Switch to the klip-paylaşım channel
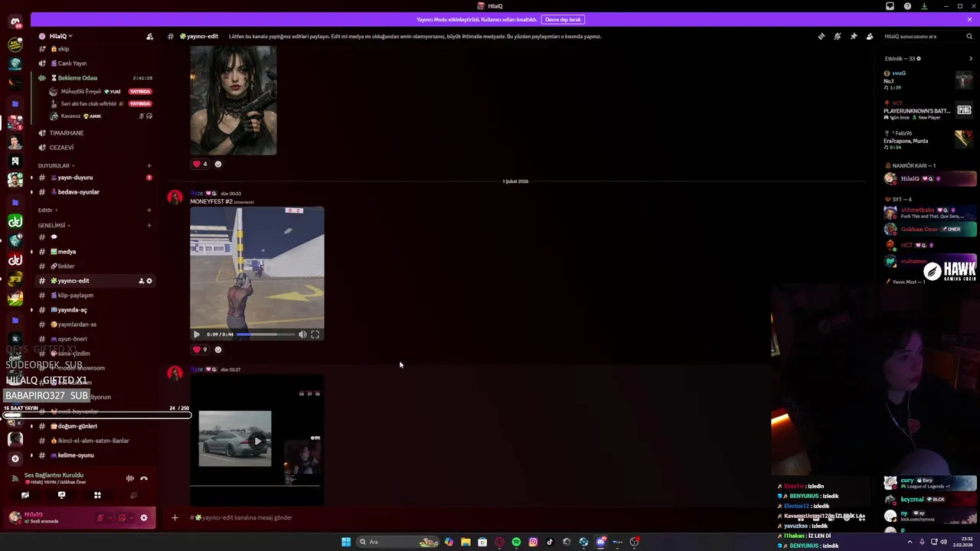This screenshot has width=980, height=551. (96, 295)
